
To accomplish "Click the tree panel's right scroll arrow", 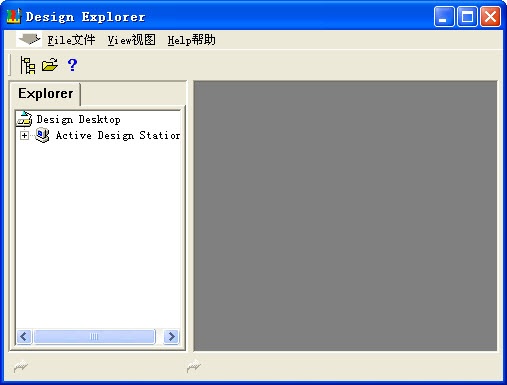I will [x=171, y=336].
